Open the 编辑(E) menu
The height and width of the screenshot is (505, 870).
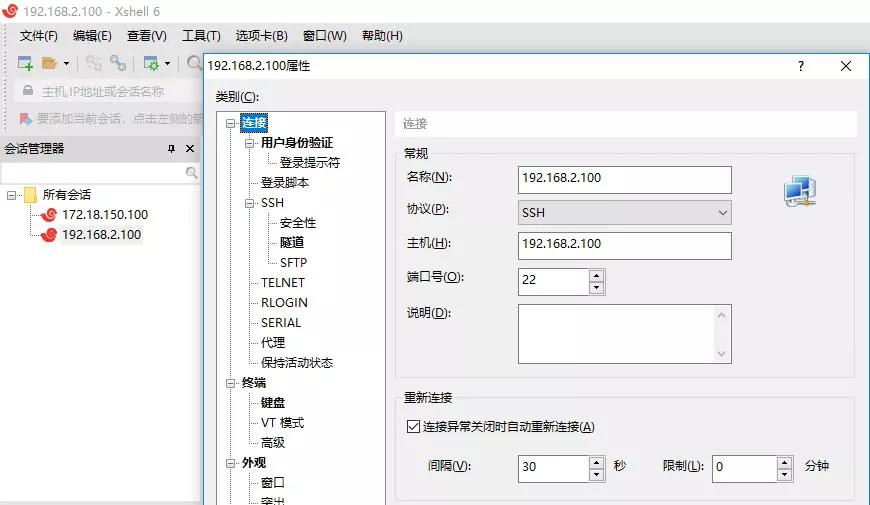click(92, 36)
